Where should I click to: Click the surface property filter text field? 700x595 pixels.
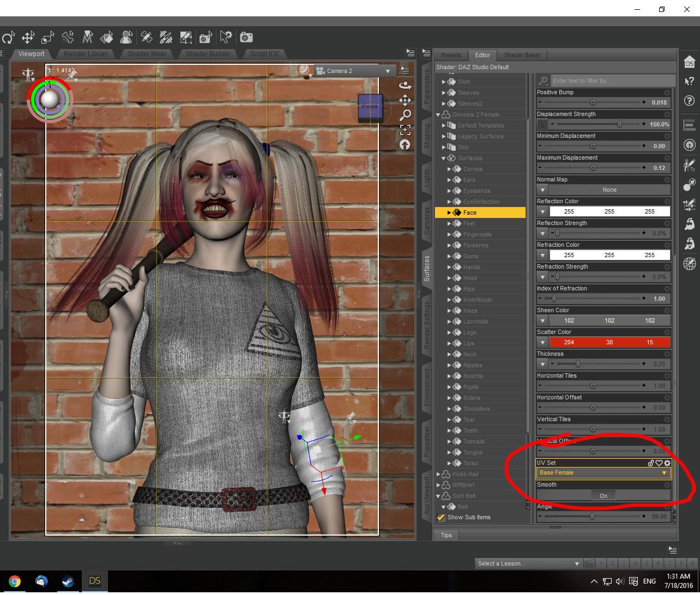612,81
